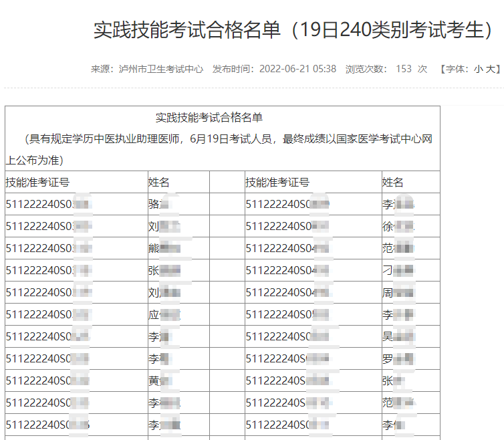504x440 pixels.
Task: Click the right 技能准考证号 column header
Action: point(277,182)
